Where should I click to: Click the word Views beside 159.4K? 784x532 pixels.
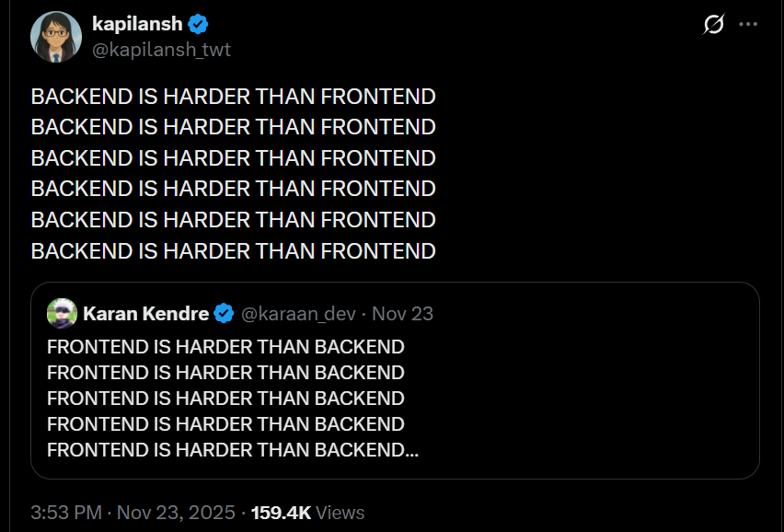coord(340,513)
